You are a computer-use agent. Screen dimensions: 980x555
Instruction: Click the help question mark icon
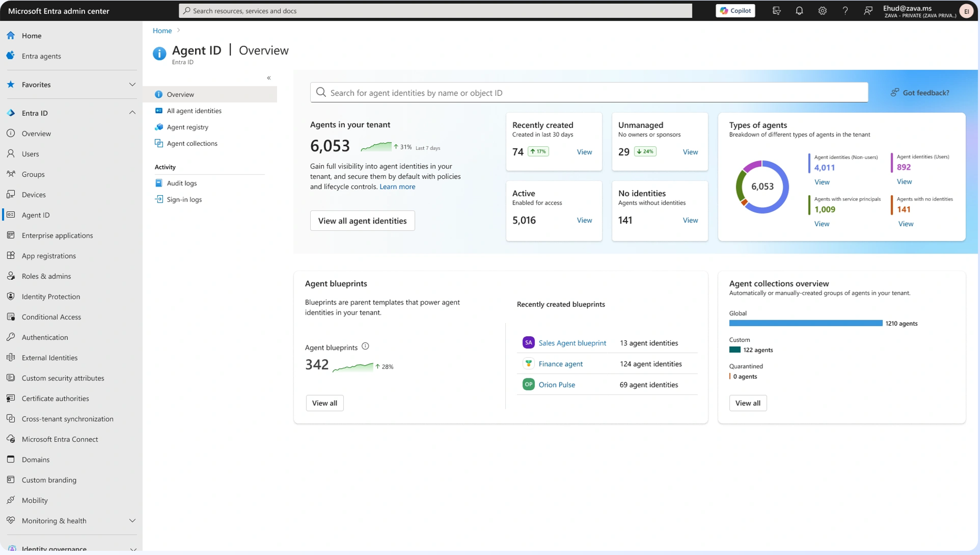pyautogui.click(x=845, y=11)
